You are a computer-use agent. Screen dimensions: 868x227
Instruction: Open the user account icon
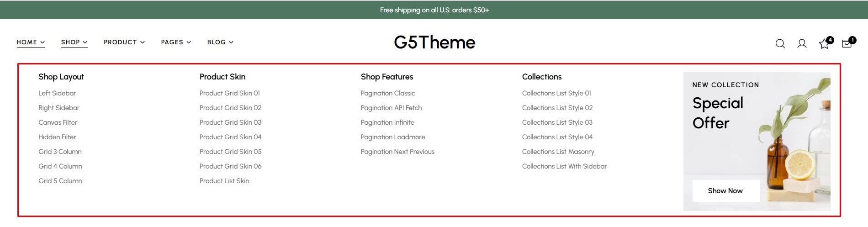(x=802, y=44)
